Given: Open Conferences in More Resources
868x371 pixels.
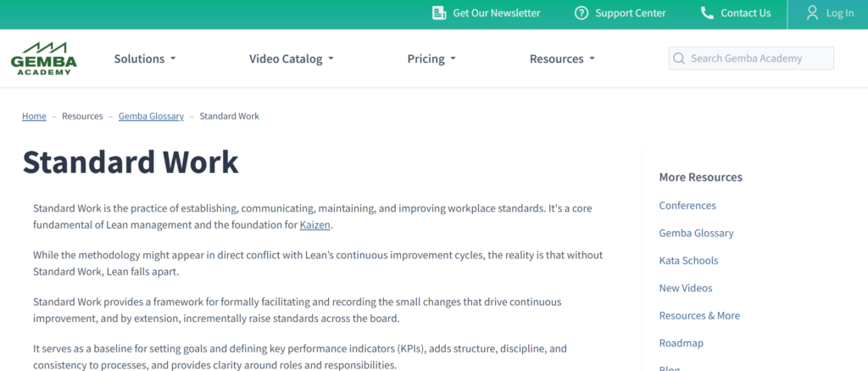Looking at the screenshot, I should click(687, 206).
